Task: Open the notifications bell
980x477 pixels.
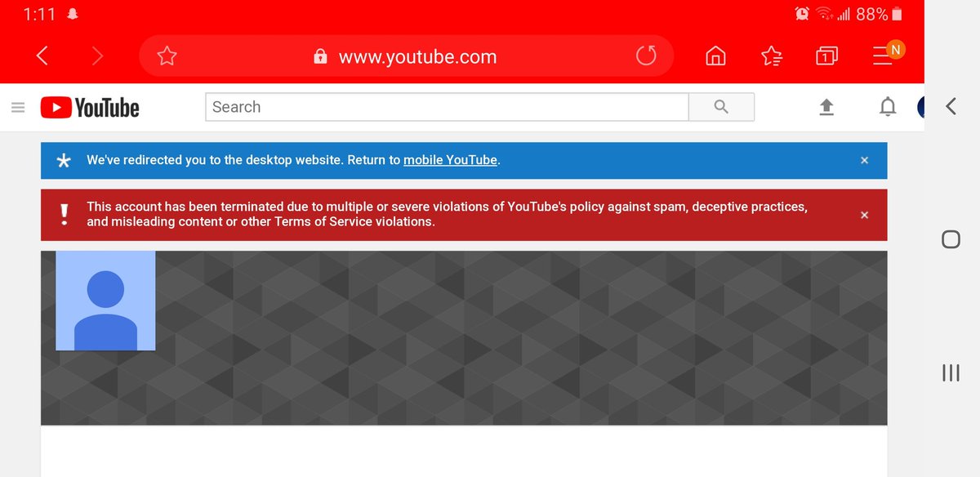Action: tap(888, 107)
